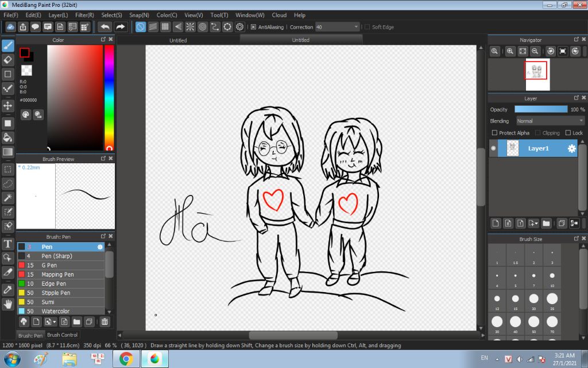
Task: Turn snap off with the highlighted snap button
Action: (x=141, y=26)
